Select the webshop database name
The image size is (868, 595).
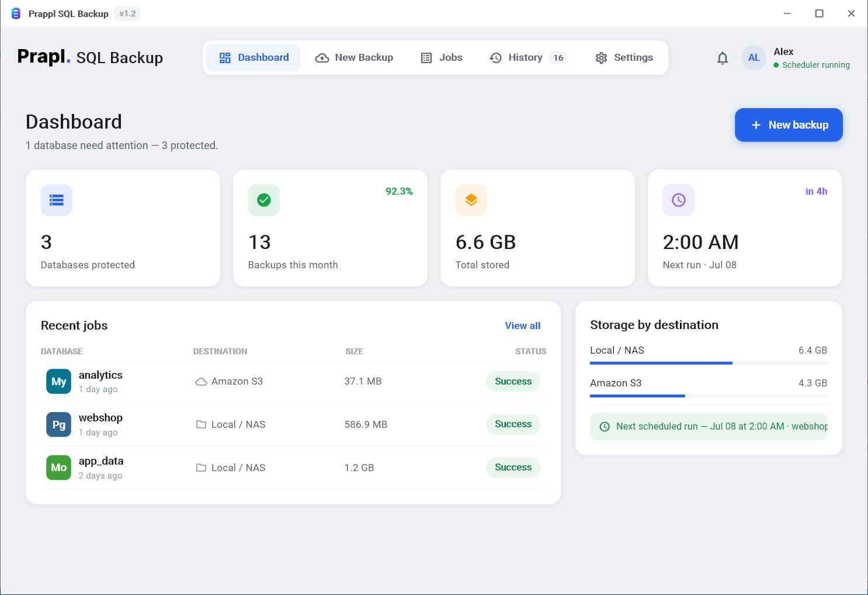[x=100, y=418]
